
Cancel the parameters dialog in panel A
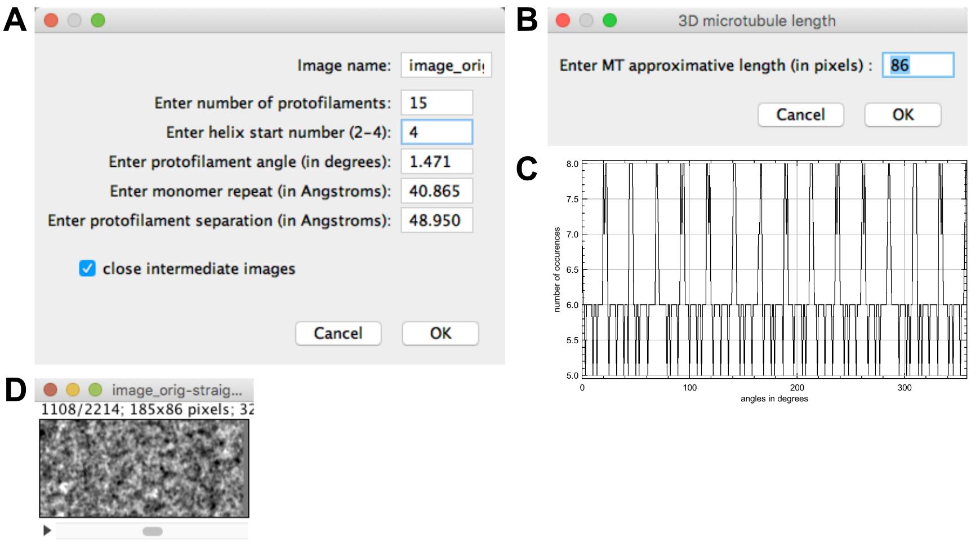(338, 333)
